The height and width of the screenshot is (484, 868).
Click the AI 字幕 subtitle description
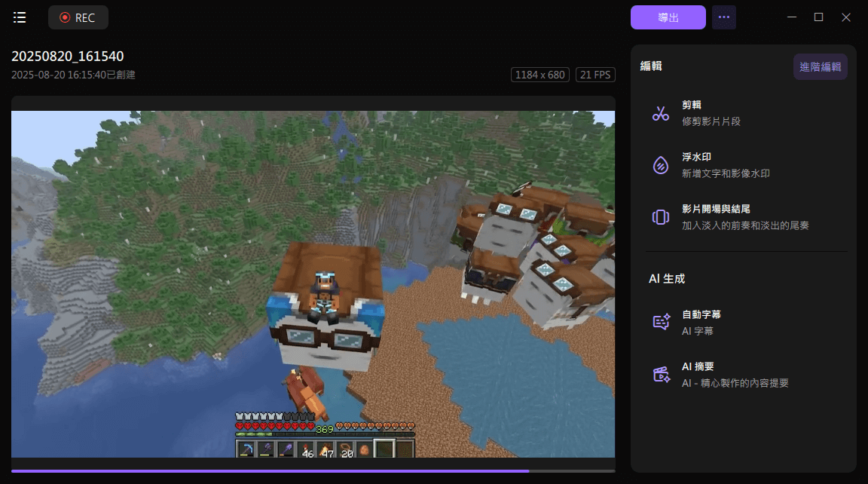click(698, 331)
